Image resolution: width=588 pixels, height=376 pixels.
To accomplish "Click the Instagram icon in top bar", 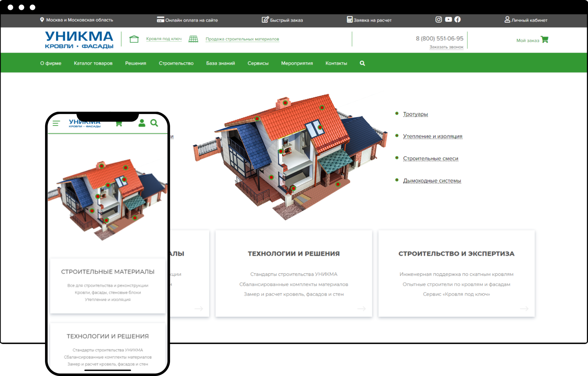I will (438, 19).
